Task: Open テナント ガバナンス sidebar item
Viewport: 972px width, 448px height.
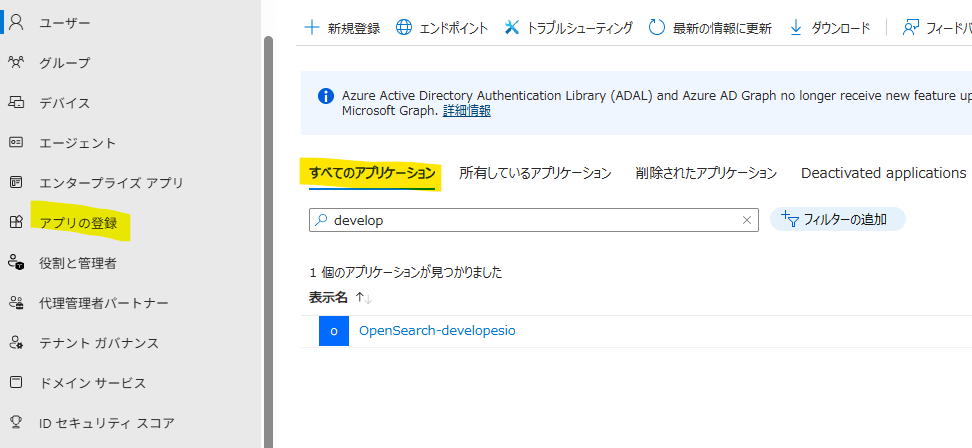Action: 99,343
